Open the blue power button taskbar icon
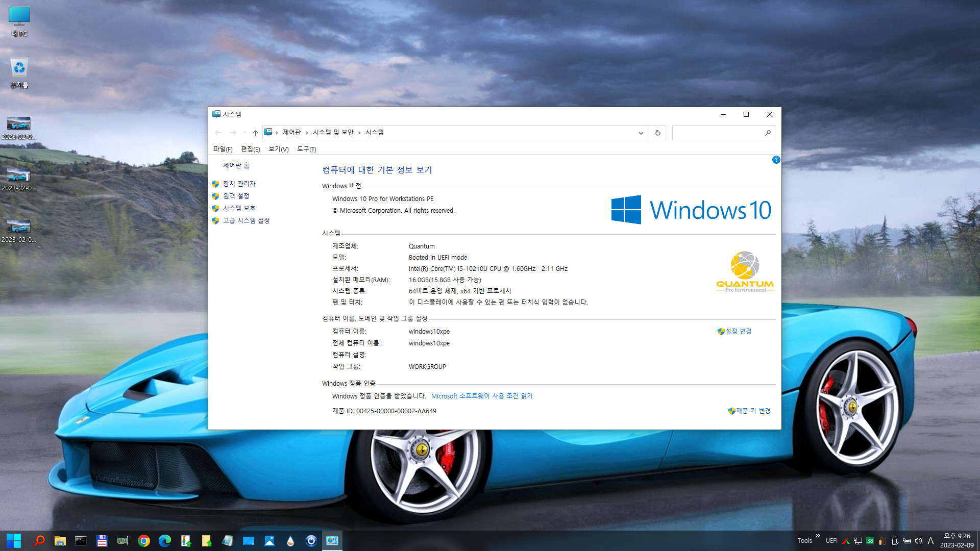 click(311, 541)
